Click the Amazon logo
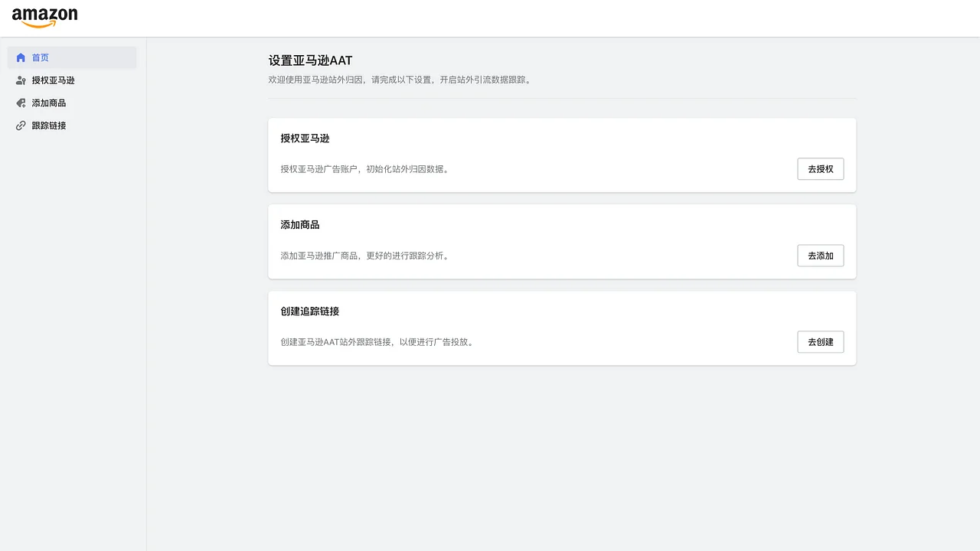The width and height of the screenshot is (980, 551). 44,18
